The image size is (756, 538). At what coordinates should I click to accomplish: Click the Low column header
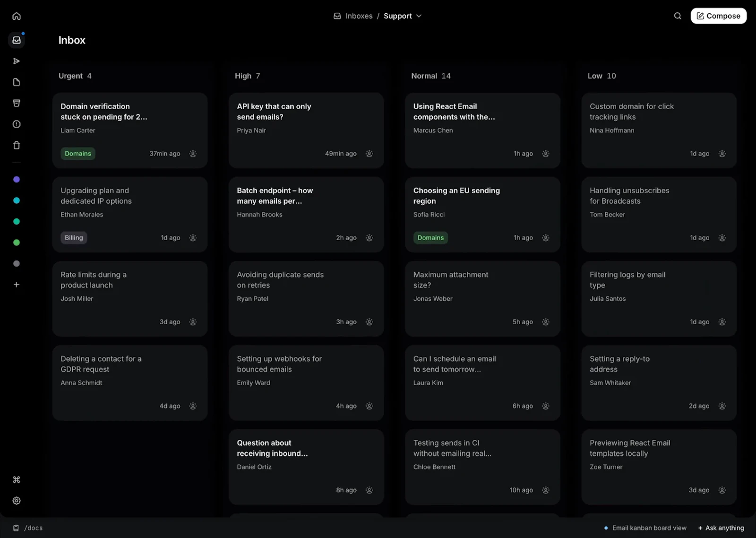pos(601,76)
